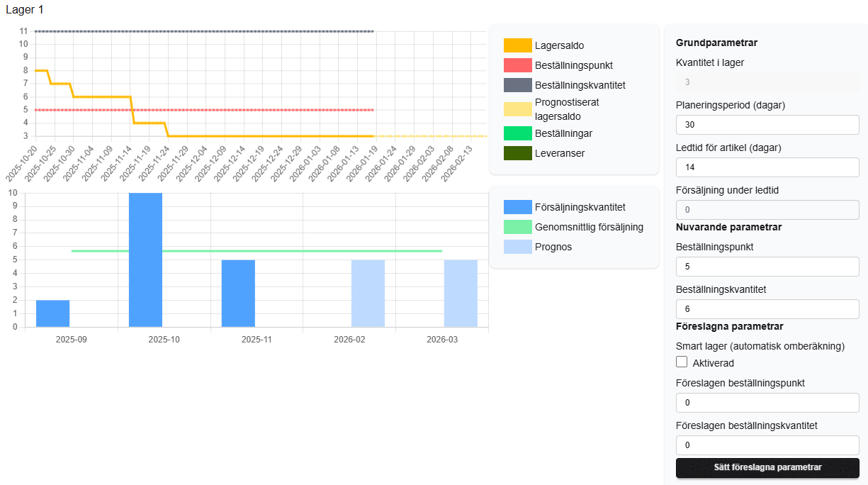Click the Prognos legend label text

[554, 247]
